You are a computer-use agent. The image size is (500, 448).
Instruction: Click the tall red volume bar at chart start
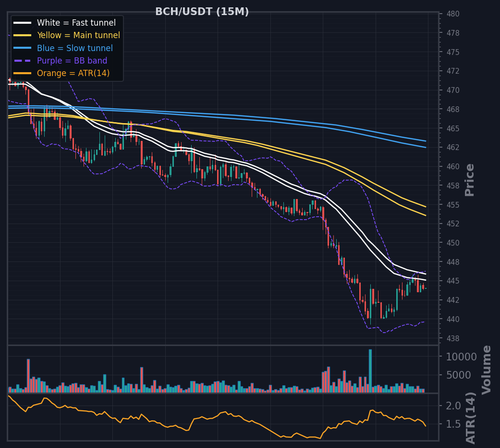pos(28,376)
